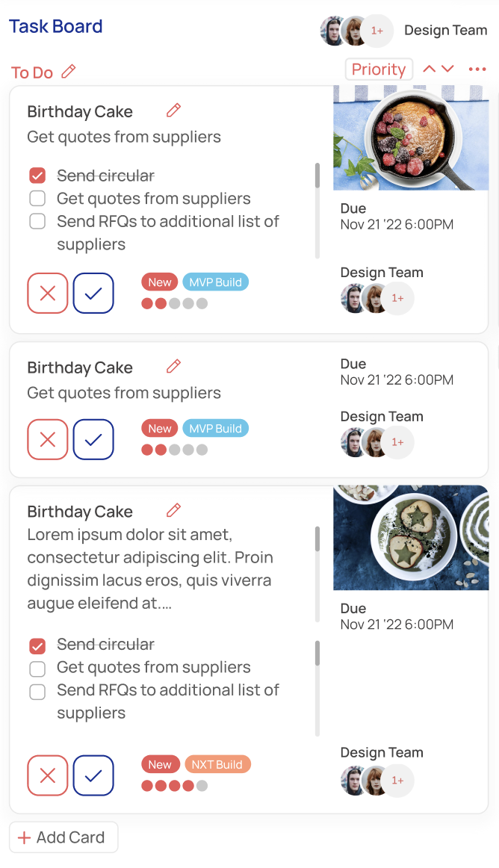Open the 1+ members badge in header
Image resolution: width=499 pixels, height=868 pixels.
click(x=377, y=31)
